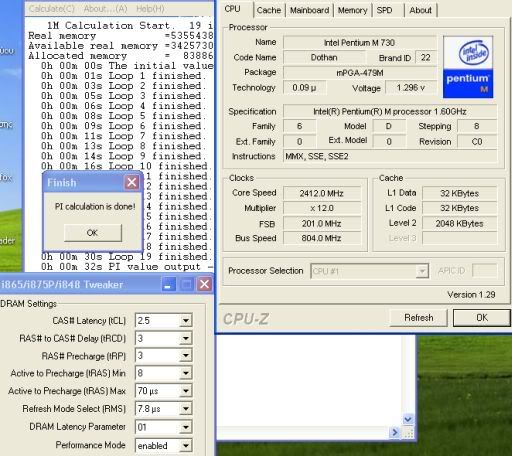Click the Revision value C0

pyautogui.click(x=477, y=142)
